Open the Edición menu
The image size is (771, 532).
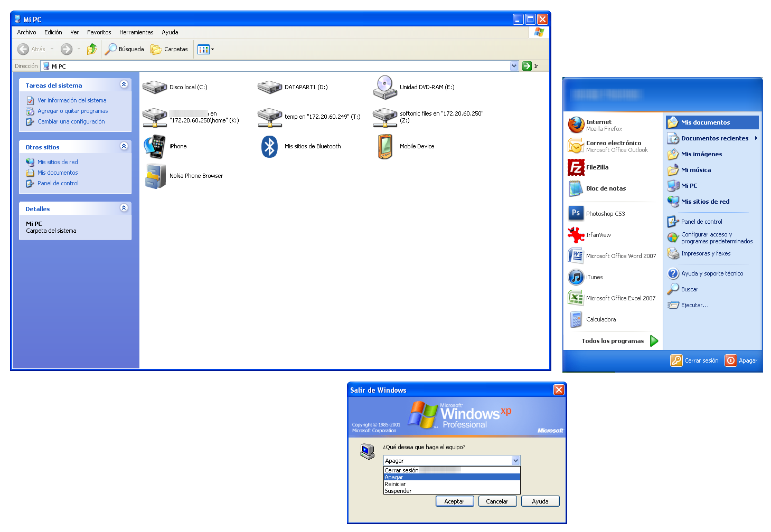tap(53, 32)
